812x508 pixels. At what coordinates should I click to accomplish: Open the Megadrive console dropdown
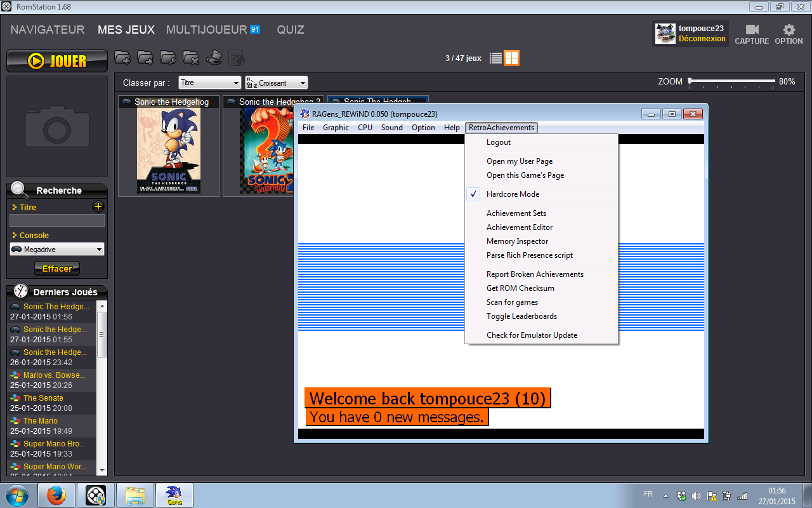click(57, 250)
